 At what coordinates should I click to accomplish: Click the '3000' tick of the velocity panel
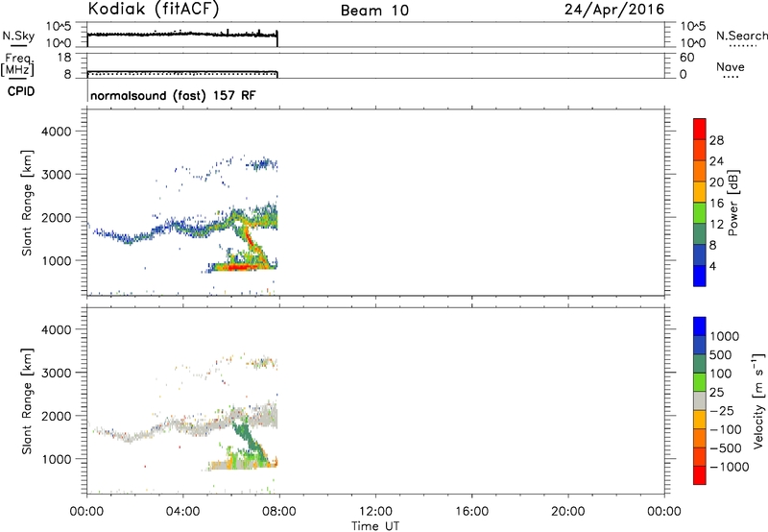point(57,373)
